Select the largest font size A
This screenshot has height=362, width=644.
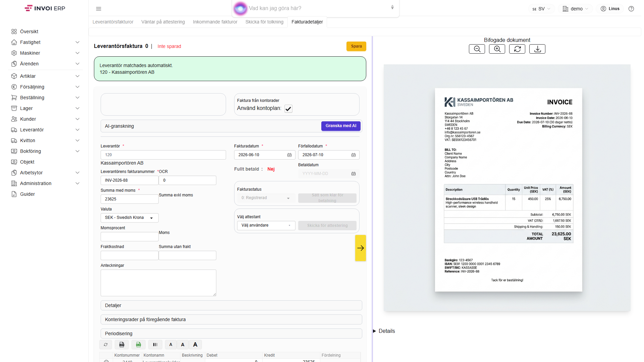point(195,345)
